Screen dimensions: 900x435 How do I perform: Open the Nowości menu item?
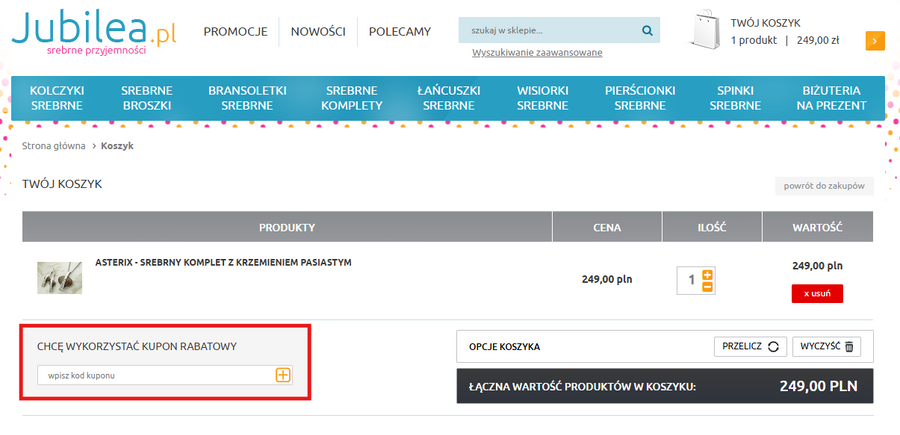point(318,32)
